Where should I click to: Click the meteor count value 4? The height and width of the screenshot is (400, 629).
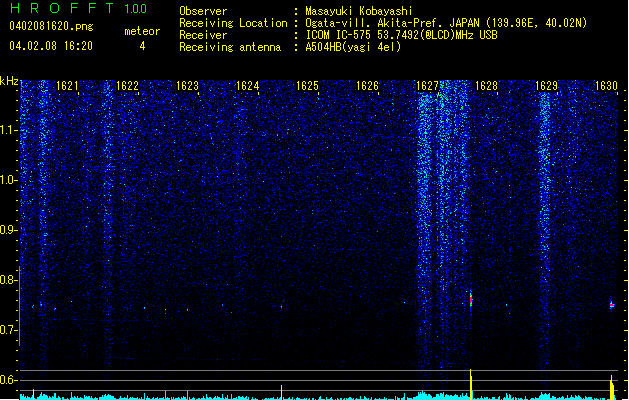(142, 46)
